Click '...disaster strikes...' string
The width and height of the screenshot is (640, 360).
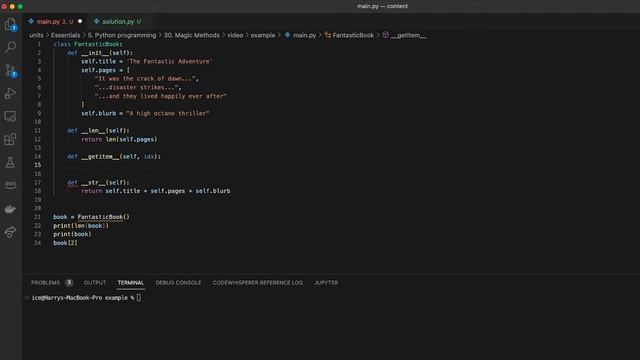click(137, 87)
